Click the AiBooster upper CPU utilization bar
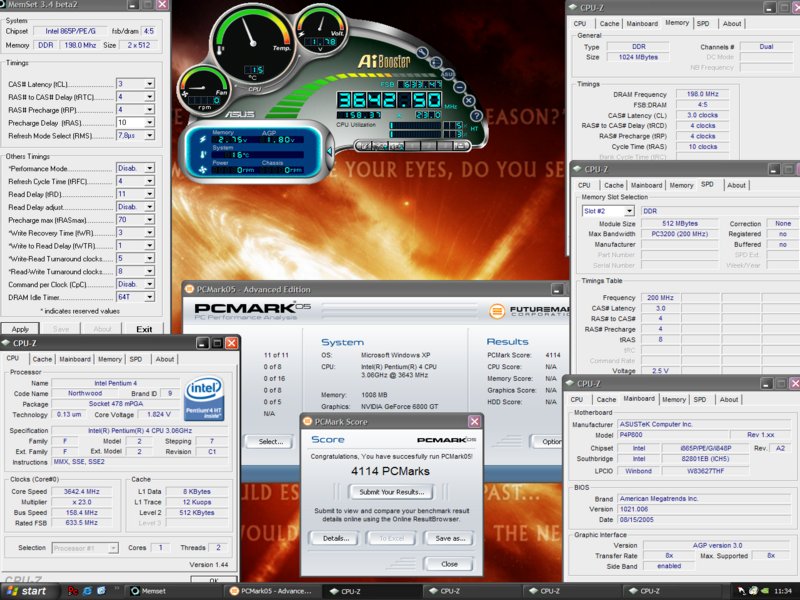The height and width of the screenshot is (600, 800). click(415, 125)
